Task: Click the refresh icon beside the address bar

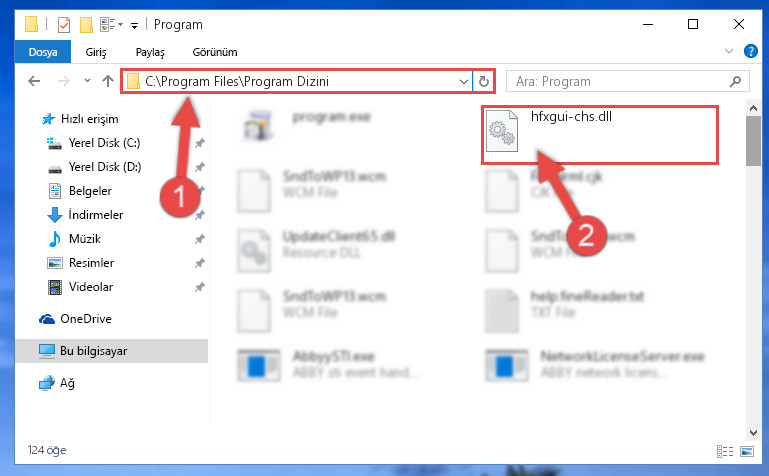Action: point(484,81)
